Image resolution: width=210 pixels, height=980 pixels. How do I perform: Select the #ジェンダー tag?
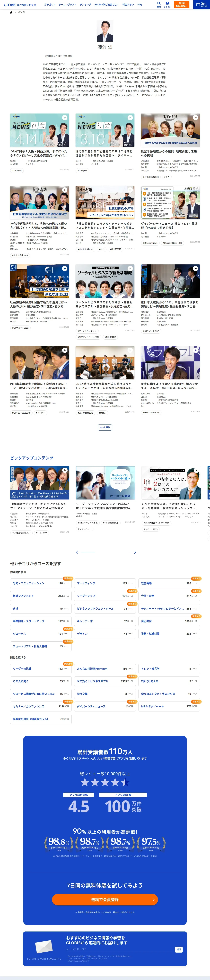coord(42,533)
